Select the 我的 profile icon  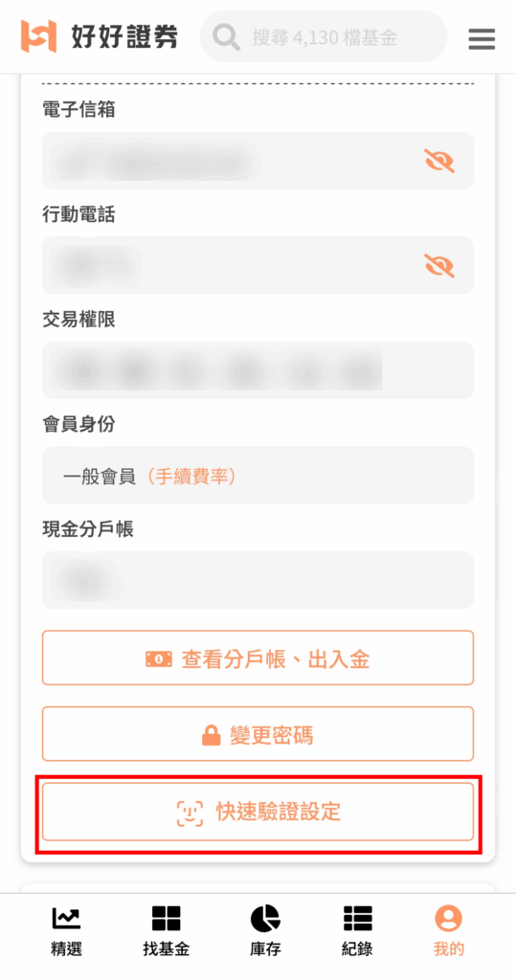pos(448,931)
